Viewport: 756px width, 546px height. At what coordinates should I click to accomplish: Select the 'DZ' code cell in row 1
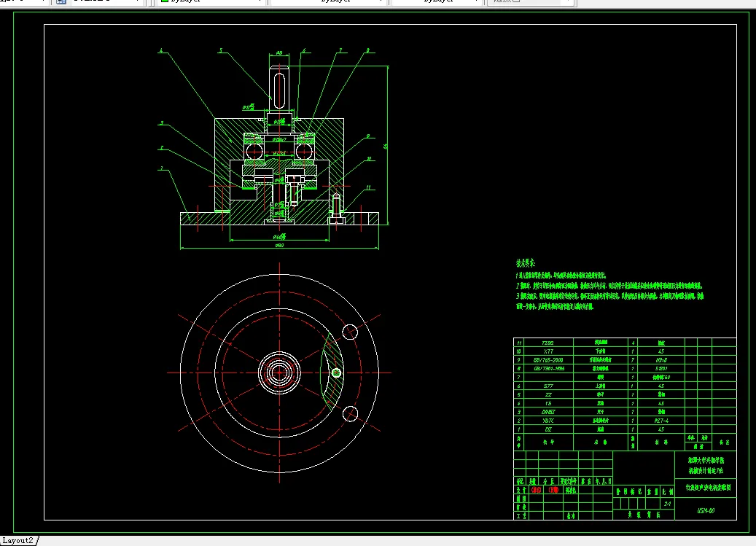coord(547,429)
